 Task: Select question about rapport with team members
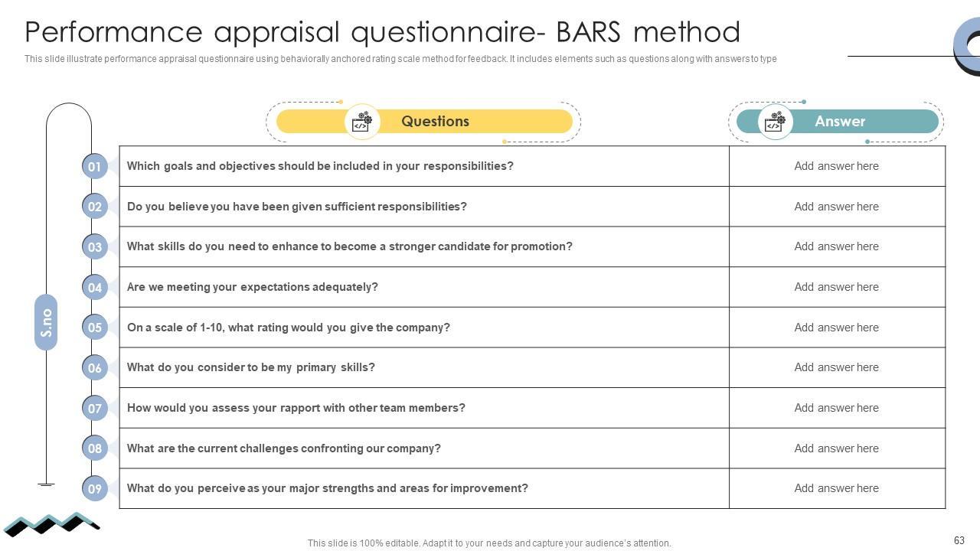coord(296,408)
